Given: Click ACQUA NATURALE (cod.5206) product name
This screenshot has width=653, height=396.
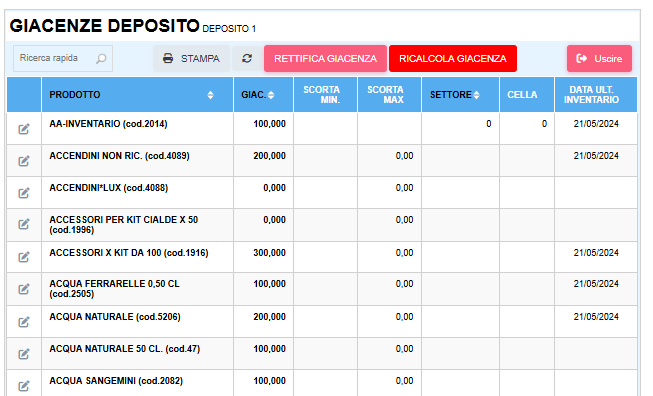Looking at the screenshot, I should click(115, 317).
